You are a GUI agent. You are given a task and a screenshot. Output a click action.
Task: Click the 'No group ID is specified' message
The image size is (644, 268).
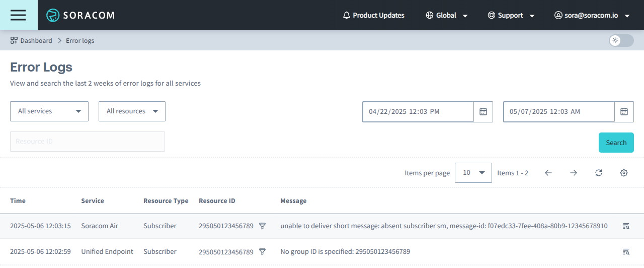pos(345,251)
